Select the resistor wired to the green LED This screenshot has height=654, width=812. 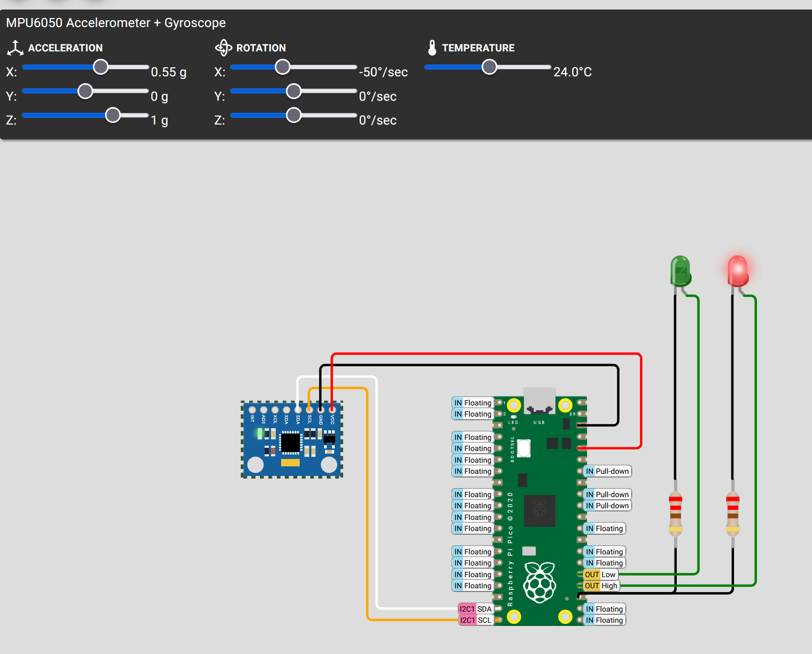tap(675, 514)
